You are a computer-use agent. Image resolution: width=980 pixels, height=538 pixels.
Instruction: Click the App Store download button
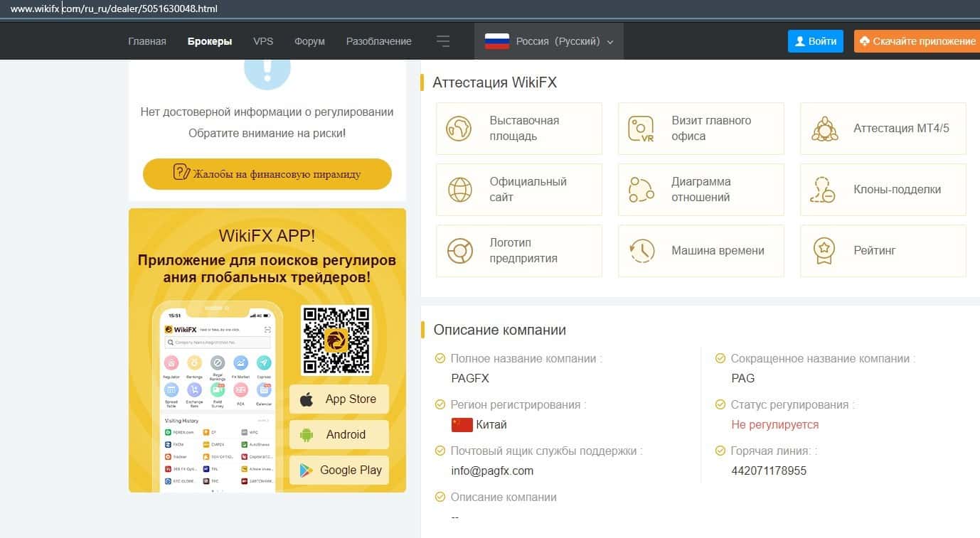339,399
